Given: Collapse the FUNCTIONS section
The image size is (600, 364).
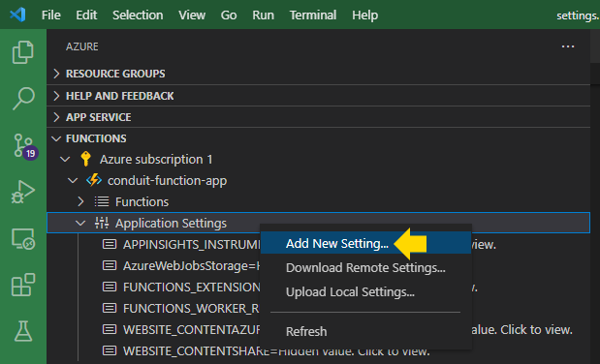Looking at the screenshot, I should click(56, 138).
